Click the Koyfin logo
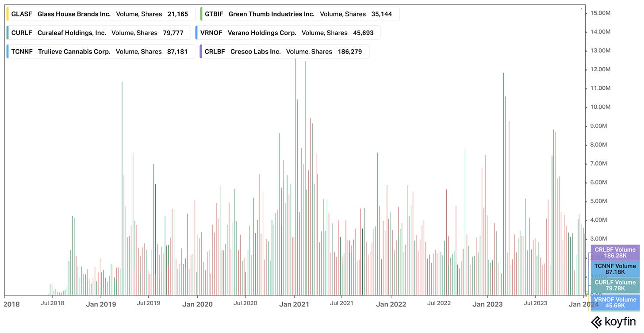This screenshot has width=644, height=333. click(x=614, y=322)
